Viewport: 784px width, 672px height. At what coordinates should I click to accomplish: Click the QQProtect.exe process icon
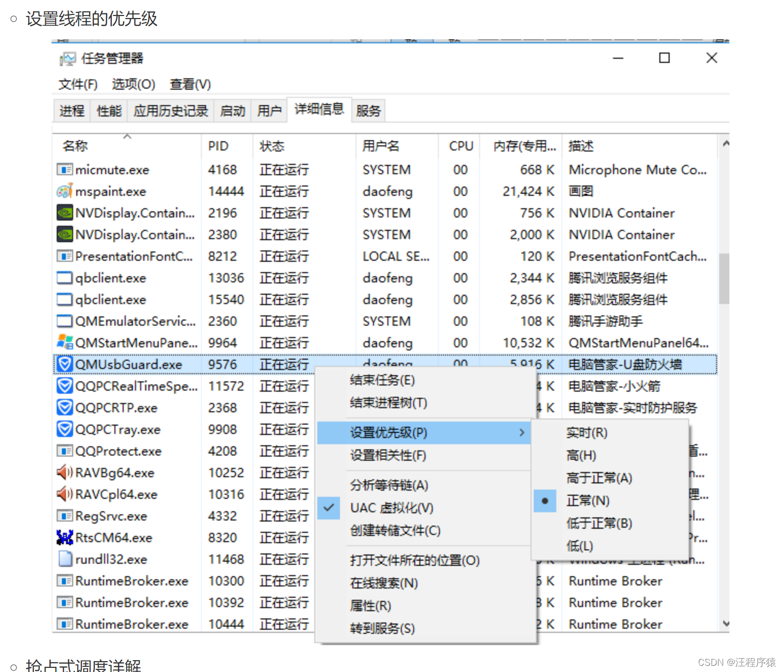click(64, 451)
